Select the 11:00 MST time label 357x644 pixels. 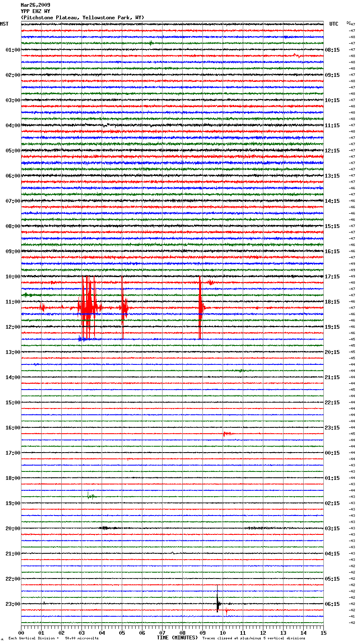click(13, 302)
